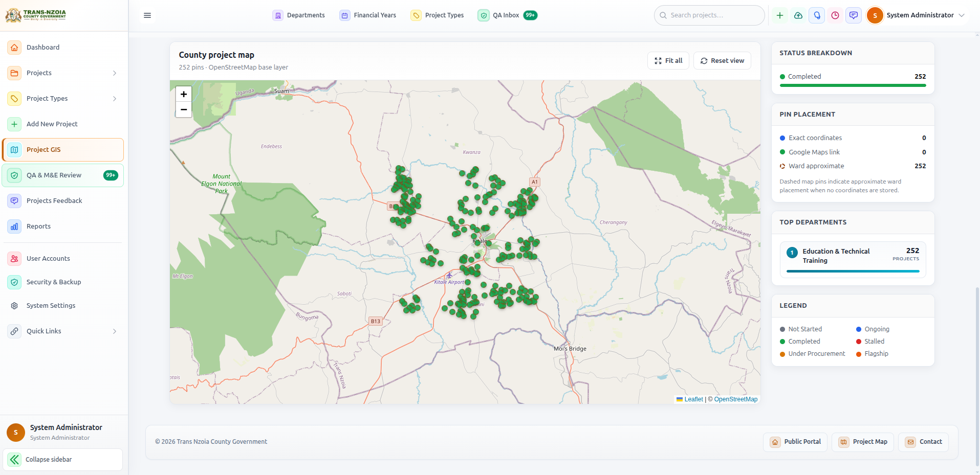Image resolution: width=980 pixels, height=475 pixels.
Task: Click the Stalled red legend dot
Action: pos(859,342)
